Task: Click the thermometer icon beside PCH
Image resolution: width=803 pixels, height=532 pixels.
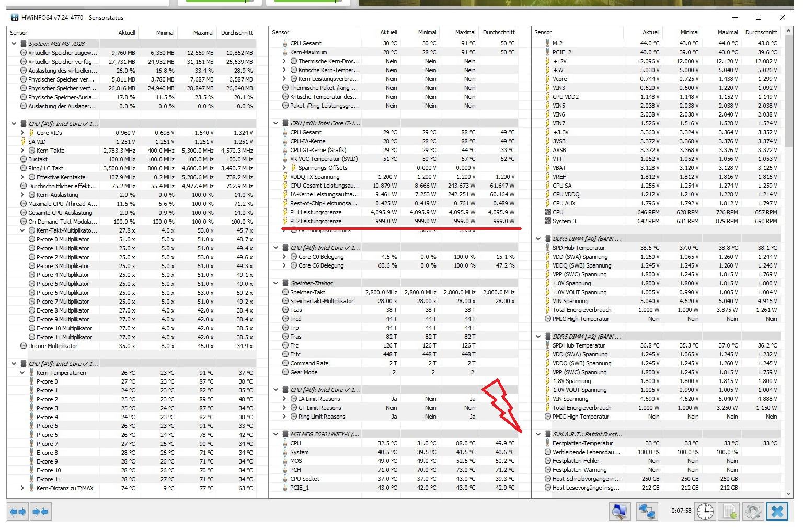Action: 285,470
